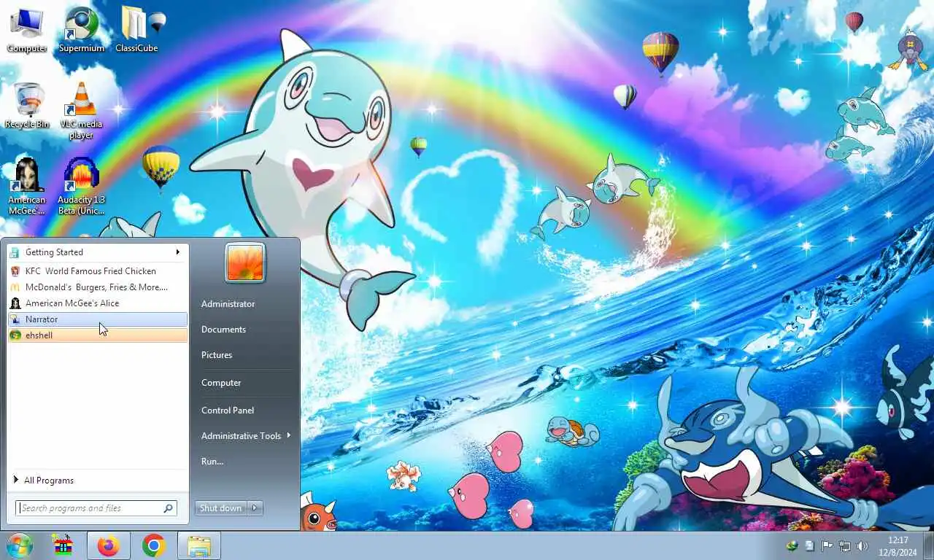
Task: Expand the Getting Started submenu arrow
Action: coord(177,252)
